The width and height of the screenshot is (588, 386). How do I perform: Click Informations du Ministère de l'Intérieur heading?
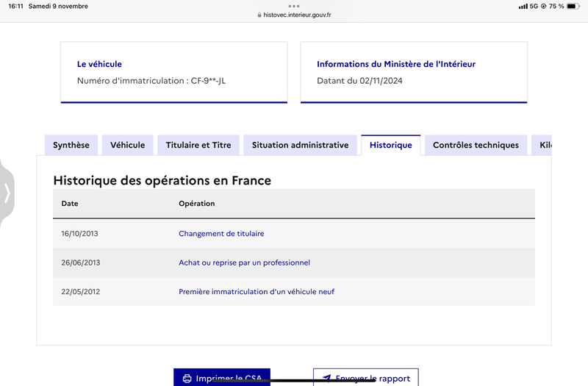(x=396, y=64)
